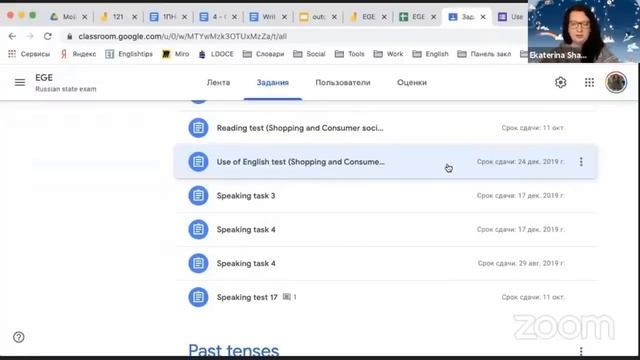Click the site lock icon in the address bar
Viewport: 640px width, 360px height.
tap(69, 36)
